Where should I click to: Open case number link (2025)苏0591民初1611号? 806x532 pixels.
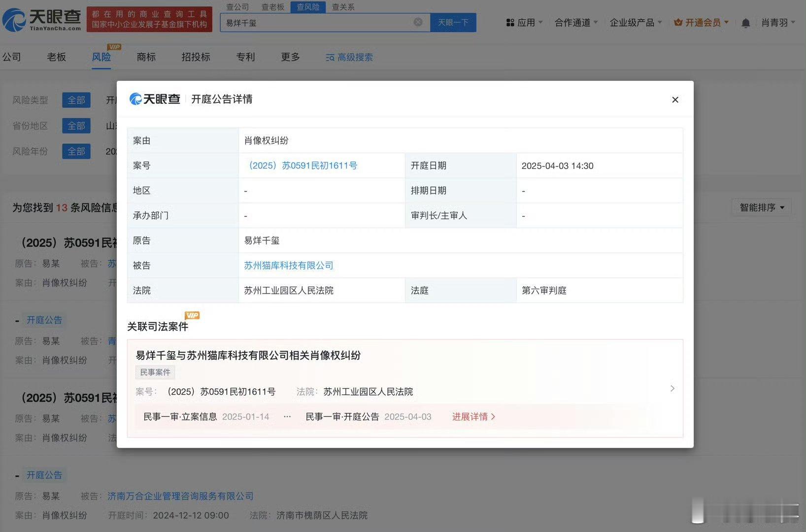tap(301, 166)
